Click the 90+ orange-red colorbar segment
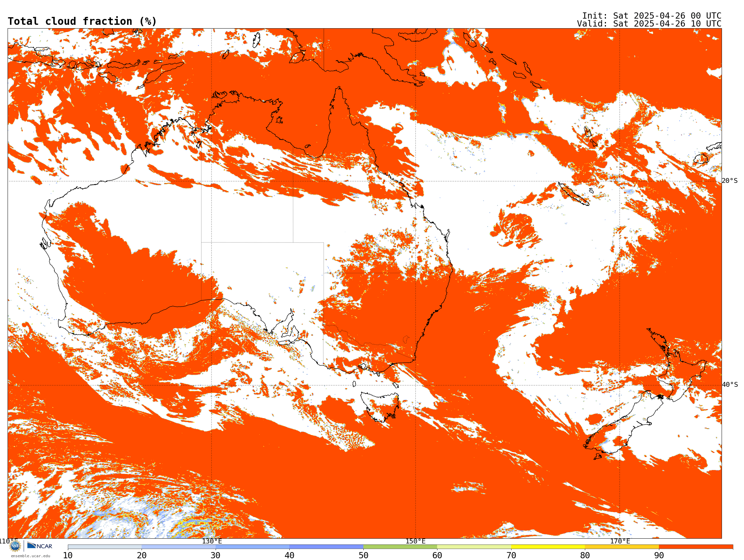744x560 pixels. 696,547
